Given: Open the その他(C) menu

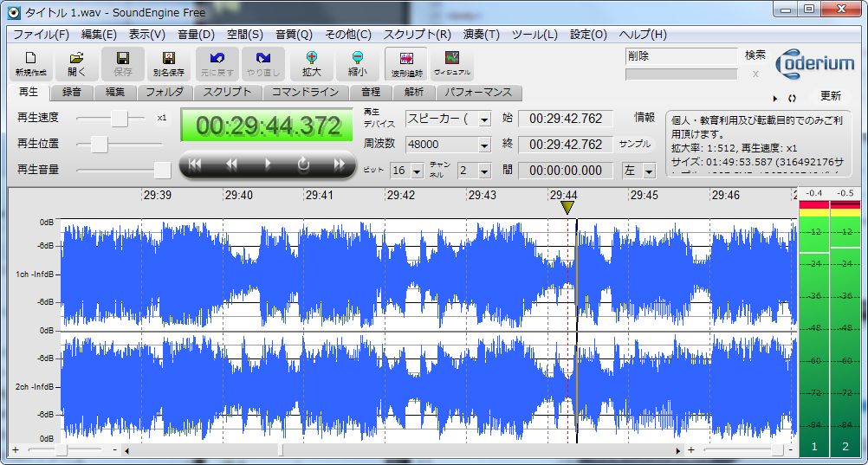Looking at the screenshot, I should tap(348, 35).
